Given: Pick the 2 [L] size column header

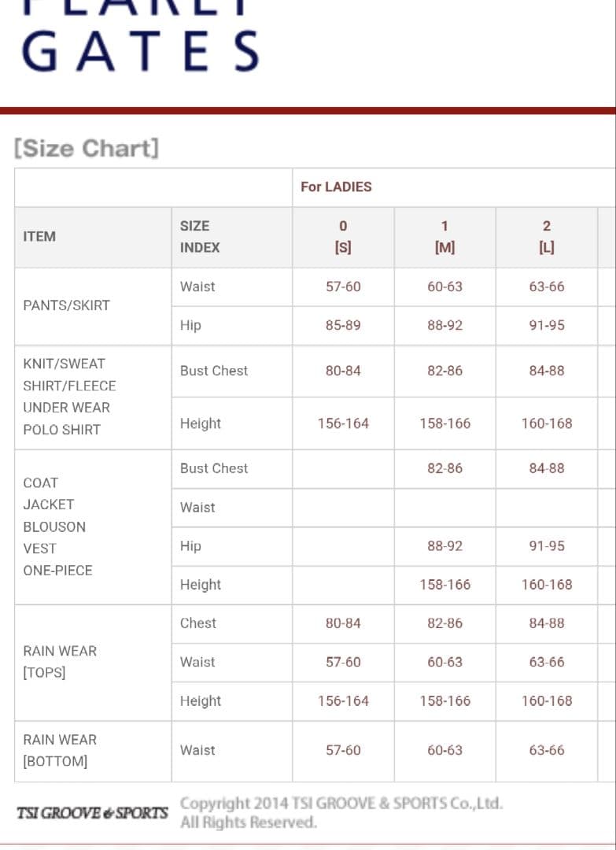Looking at the screenshot, I should 546,236.
